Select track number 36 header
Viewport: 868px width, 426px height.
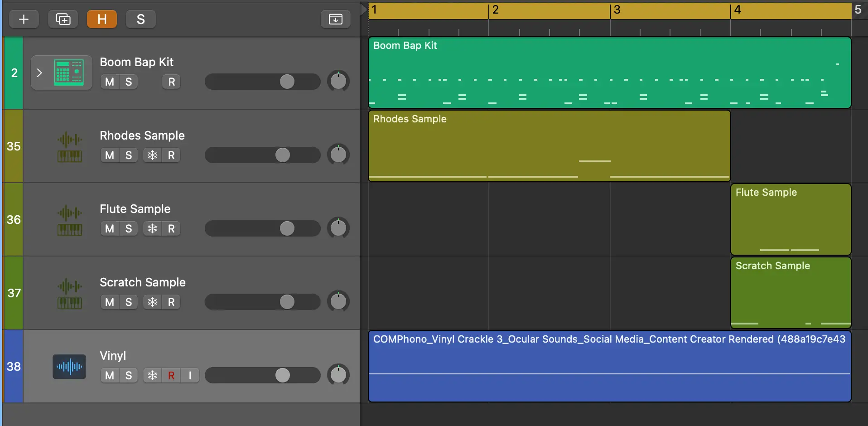point(14,220)
